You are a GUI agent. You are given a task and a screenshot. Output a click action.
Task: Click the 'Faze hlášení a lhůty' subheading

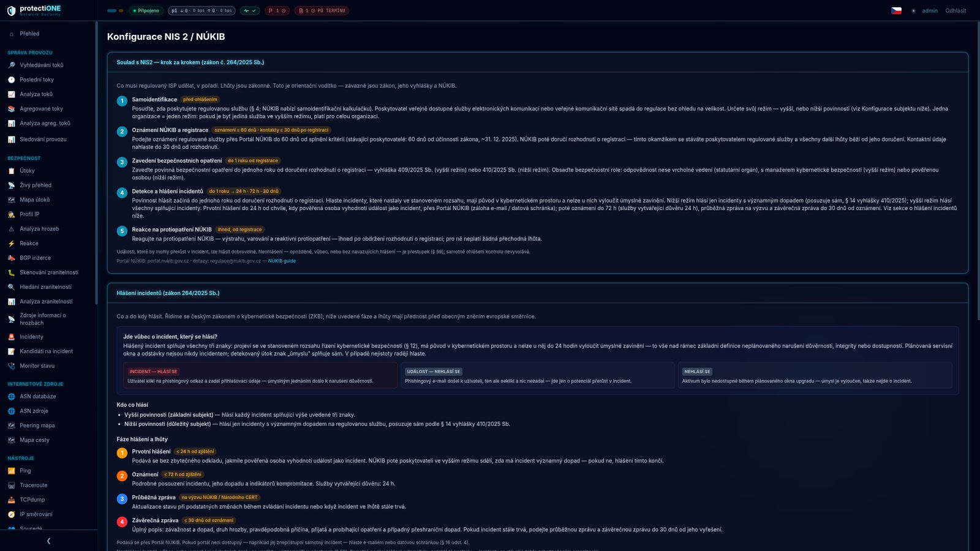[x=142, y=440]
